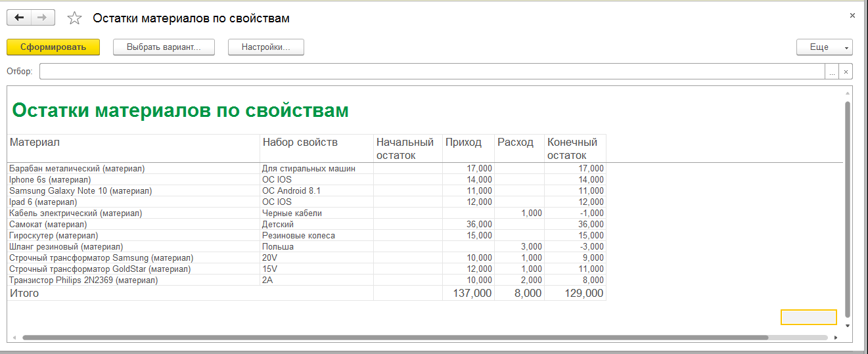Click property cell 2A

coord(317,280)
